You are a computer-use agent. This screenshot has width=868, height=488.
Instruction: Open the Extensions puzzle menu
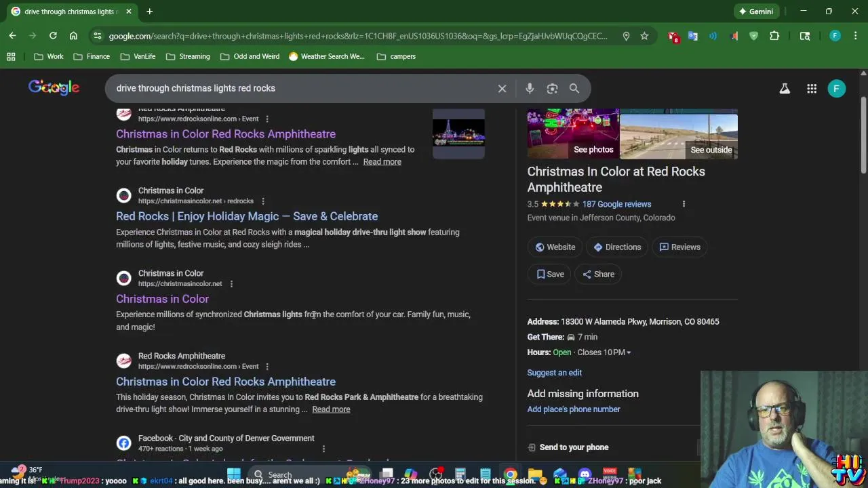pyautogui.click(x=774, y=36)
